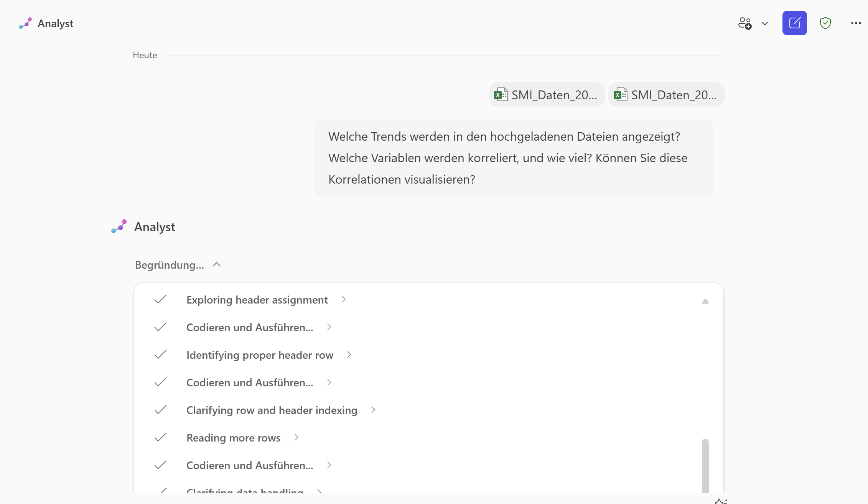Open the second SMI_Daten_20 file attachment
Screen dimensions: 868x504
(666, 94)
